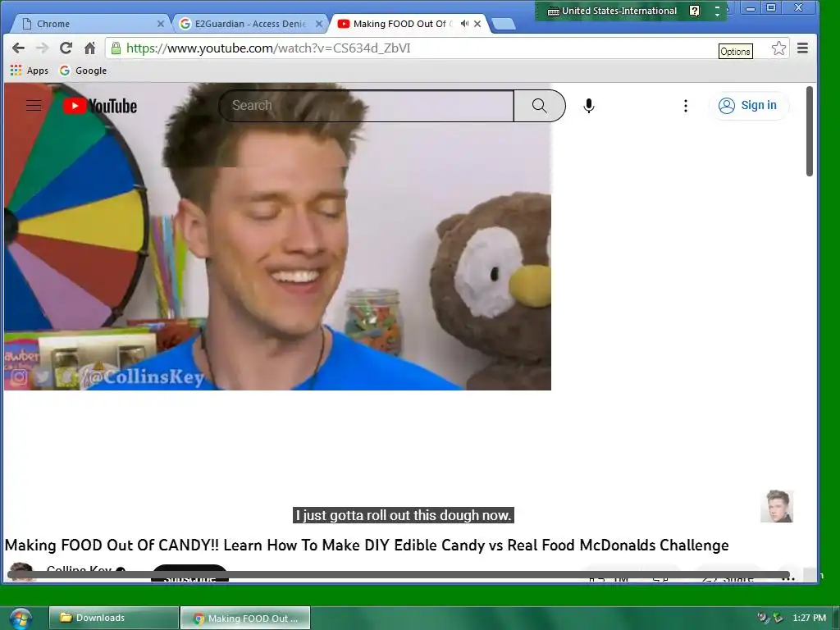This screenshot has height=630, width=840.
Task: Click the channel avatar thumbnail at right
Action: pos(777,506)
